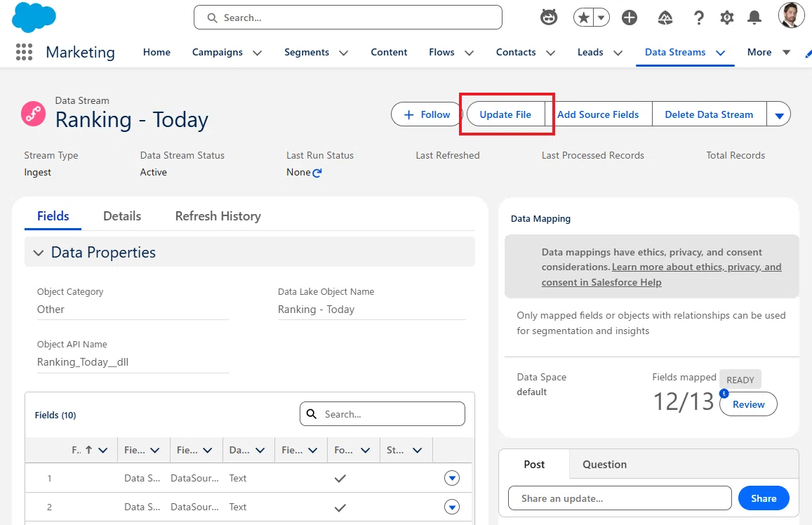Open the global create plus icon
The width and height of the screenshot is (812, 525).
point(630,18)
